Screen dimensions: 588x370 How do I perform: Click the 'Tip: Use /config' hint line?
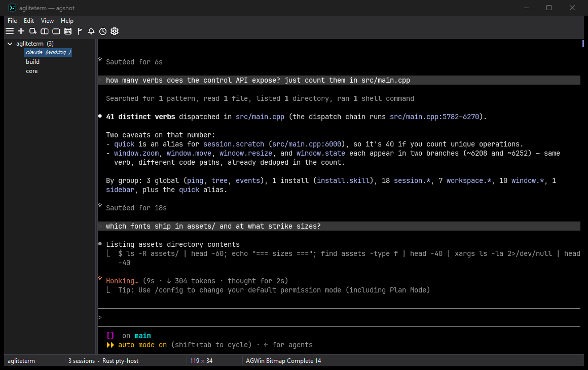274,290
